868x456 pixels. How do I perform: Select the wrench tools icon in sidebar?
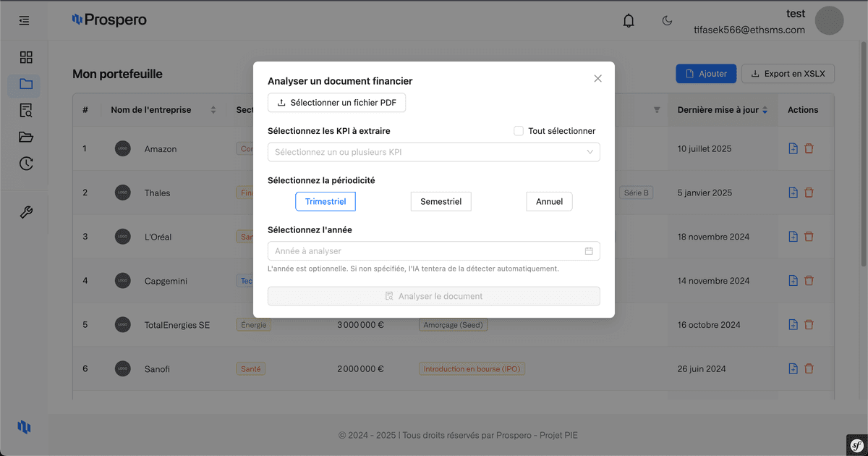26,212
